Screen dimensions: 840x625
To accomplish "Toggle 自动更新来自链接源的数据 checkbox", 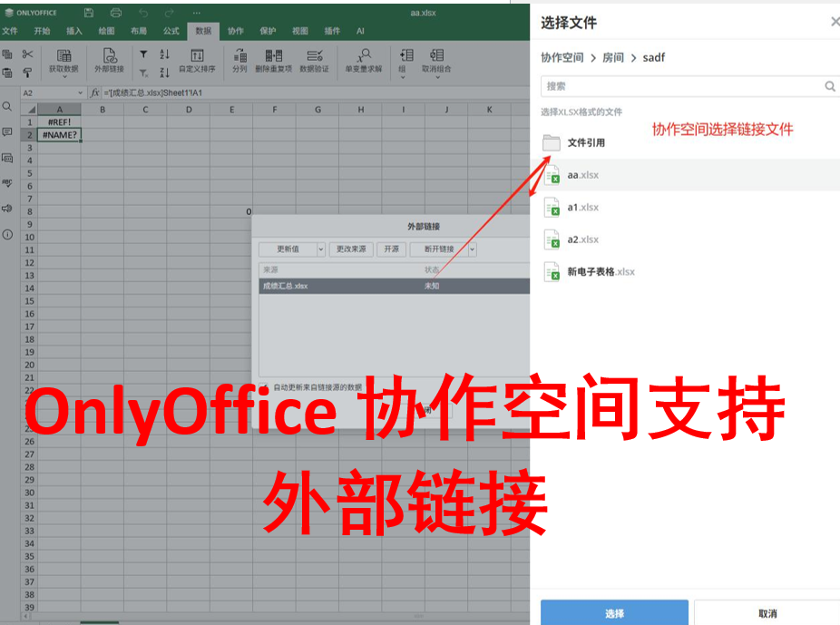I will tap(264, 386).
